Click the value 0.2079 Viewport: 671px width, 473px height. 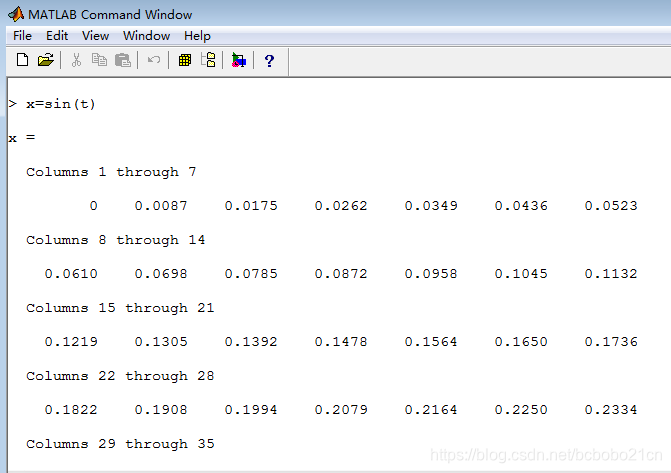(341, 410)
